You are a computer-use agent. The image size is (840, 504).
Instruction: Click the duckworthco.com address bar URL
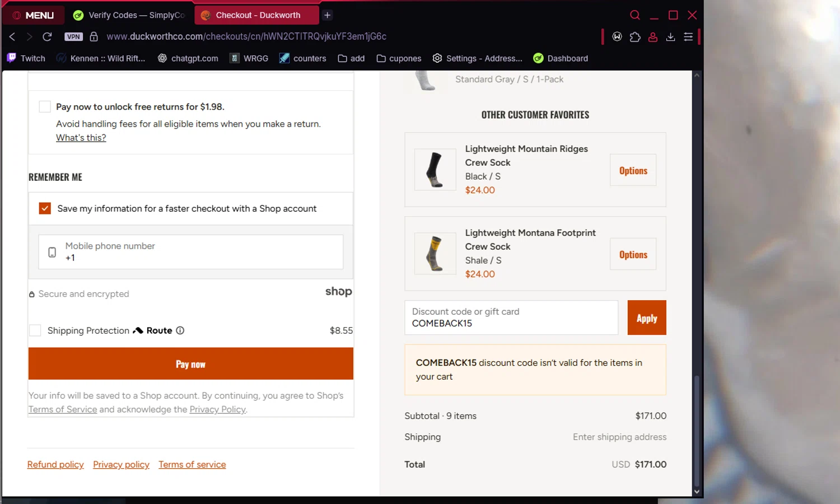(246, 36)
